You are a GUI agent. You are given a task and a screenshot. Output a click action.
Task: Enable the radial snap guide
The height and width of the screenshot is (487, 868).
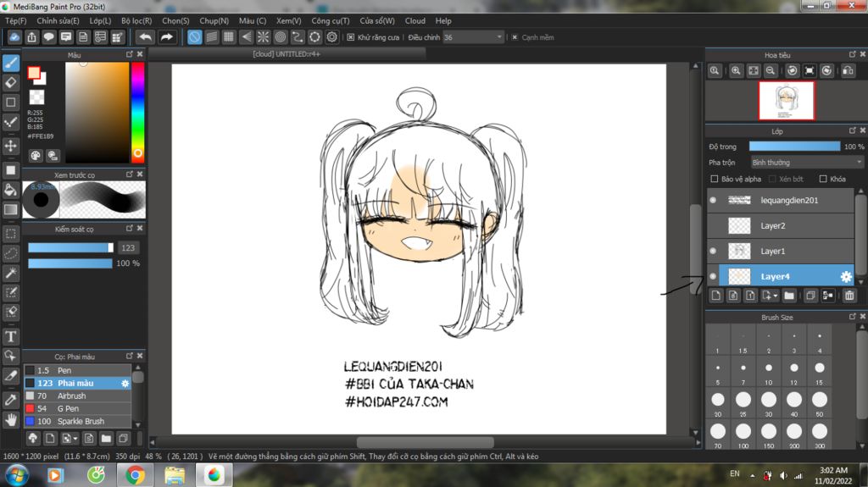coord(263,37)
